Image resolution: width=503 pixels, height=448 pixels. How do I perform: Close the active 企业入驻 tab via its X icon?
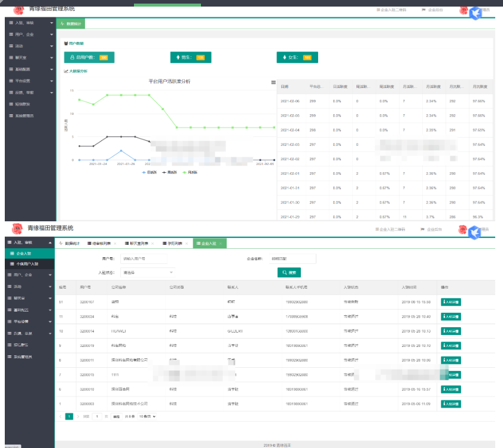pyautogui.click(x=220, y=243)
